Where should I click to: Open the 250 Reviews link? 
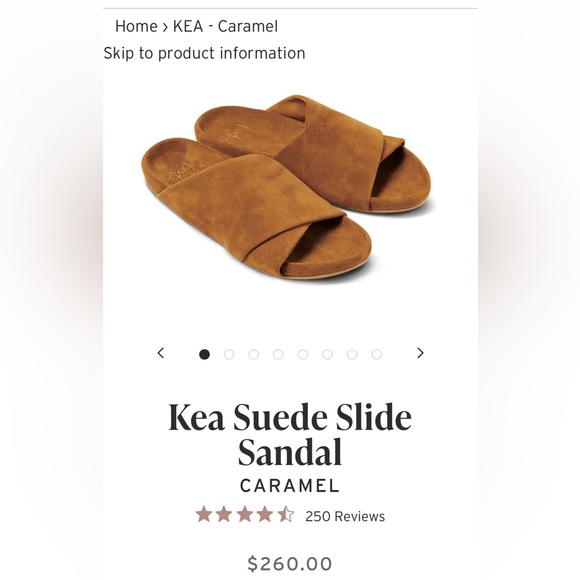point(345,516)
